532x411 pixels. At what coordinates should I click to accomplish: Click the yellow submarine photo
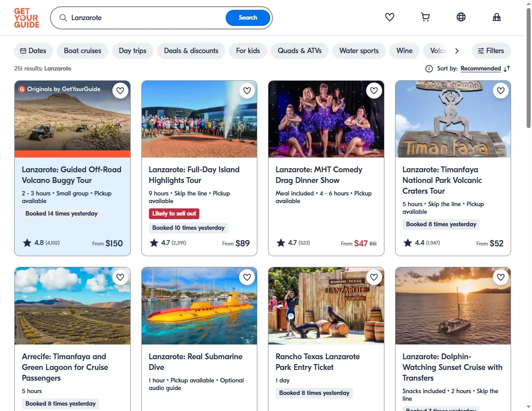199,306
